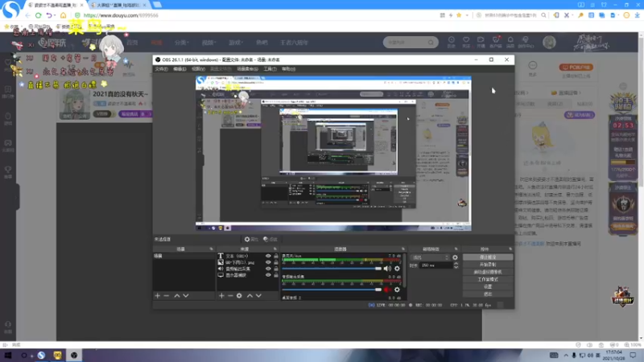Open the dropdown next to the bookmark star
Screen dimensions: 644x362
click(467, 15)
